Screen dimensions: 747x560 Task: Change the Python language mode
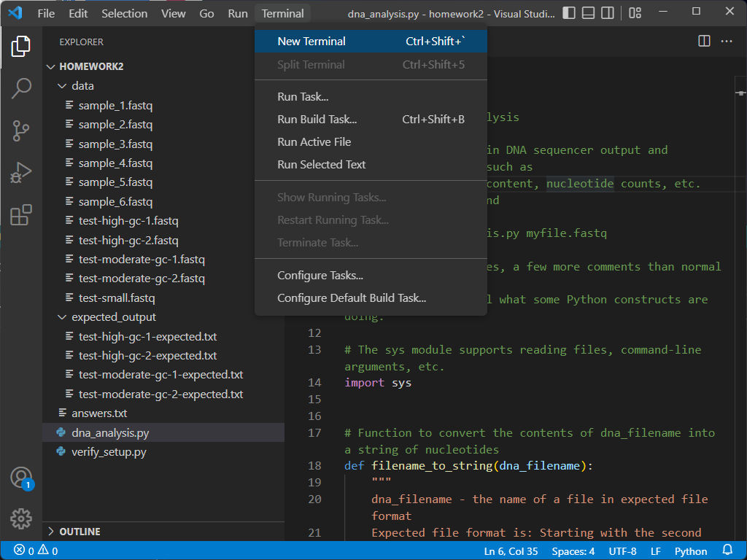pyautogui.click(x=689, y=551)
